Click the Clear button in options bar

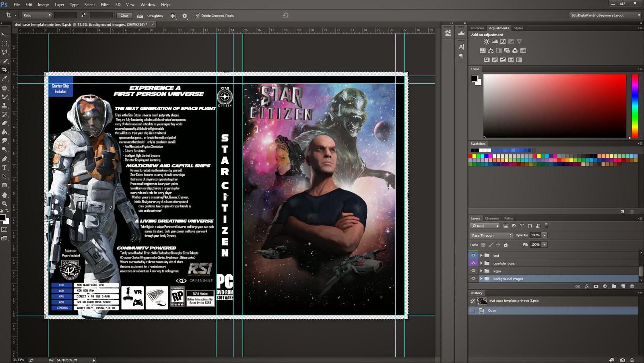(124, 16)
